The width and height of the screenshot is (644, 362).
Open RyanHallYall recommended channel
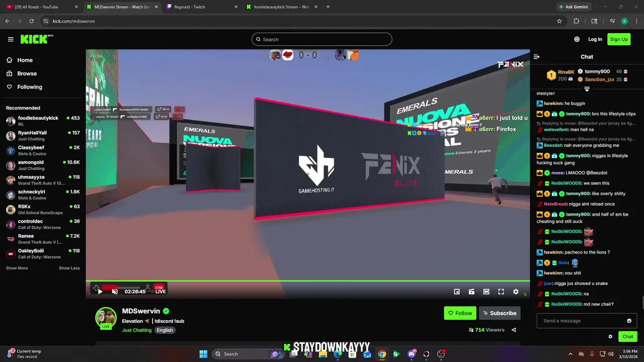point(43,136)
